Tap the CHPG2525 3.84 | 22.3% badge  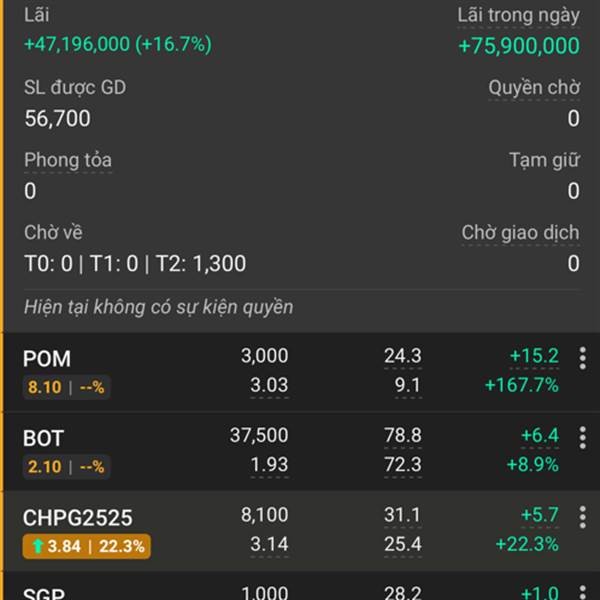click(86, 546)
